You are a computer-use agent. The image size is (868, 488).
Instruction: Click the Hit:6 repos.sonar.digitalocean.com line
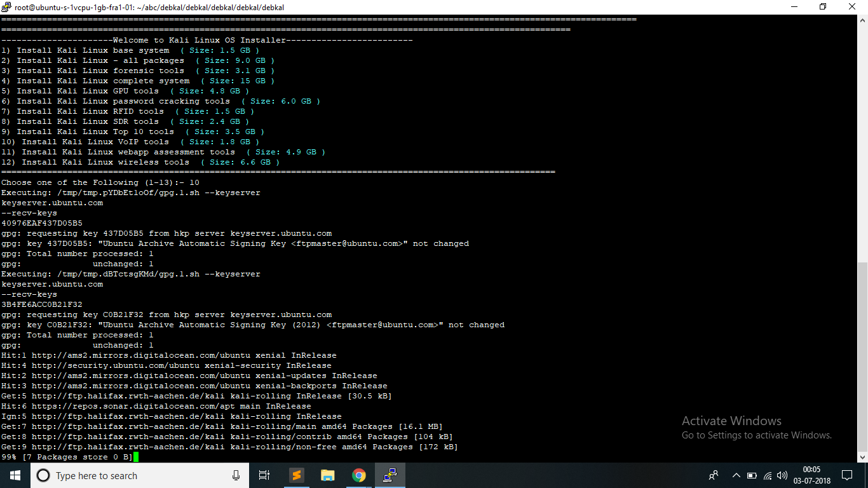156,406
